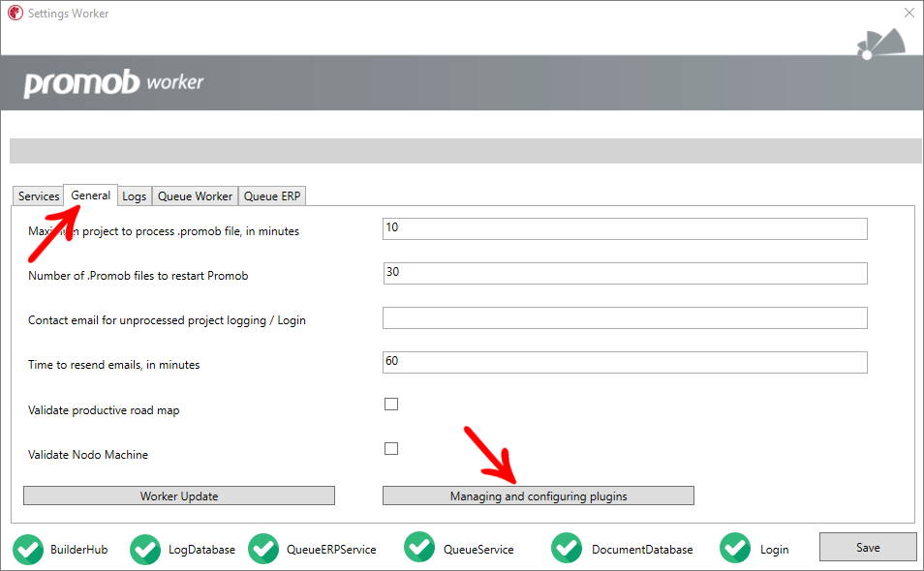Close the Settings Worker window
Screen dimensions: 924x571
(909, 13)
